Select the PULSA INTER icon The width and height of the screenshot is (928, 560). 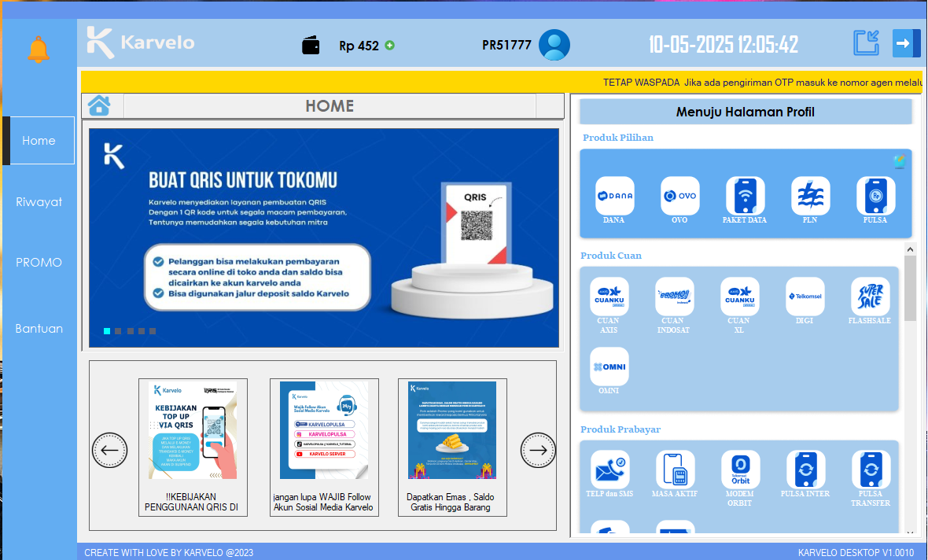click(805, 470)
